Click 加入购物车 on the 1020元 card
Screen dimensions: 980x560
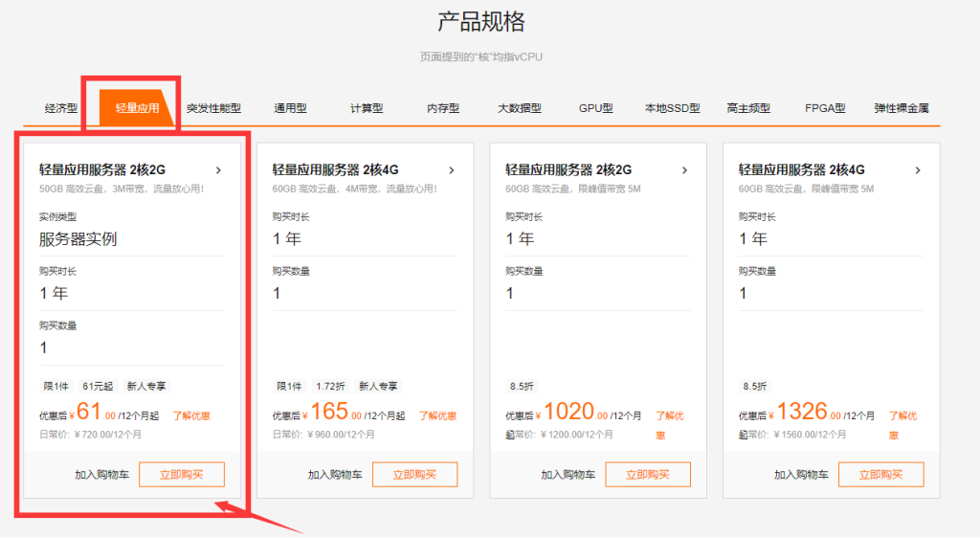tap(568, 474)
